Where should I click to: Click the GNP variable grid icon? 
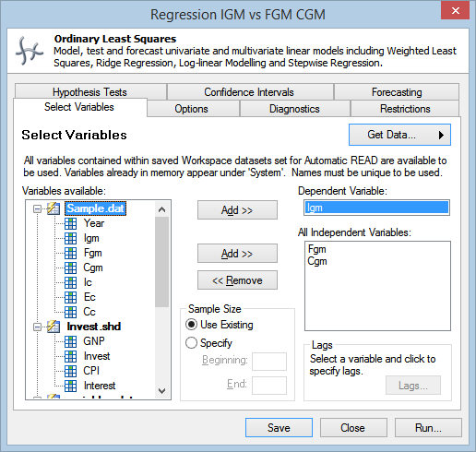point(71,341)
